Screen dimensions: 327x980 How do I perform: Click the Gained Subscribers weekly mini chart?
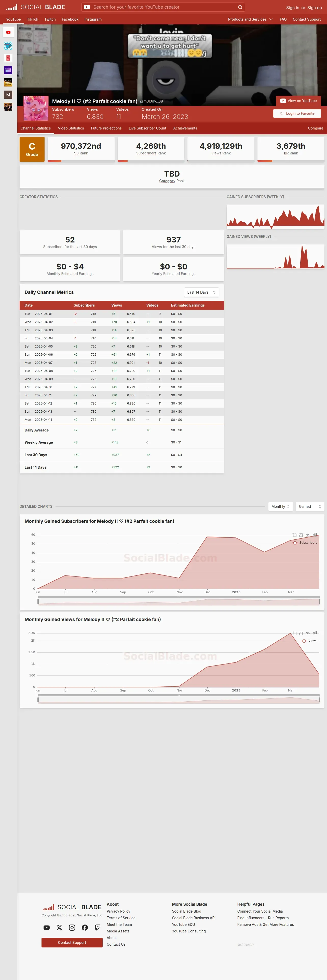pyautogui.click(x=275, y=217)
